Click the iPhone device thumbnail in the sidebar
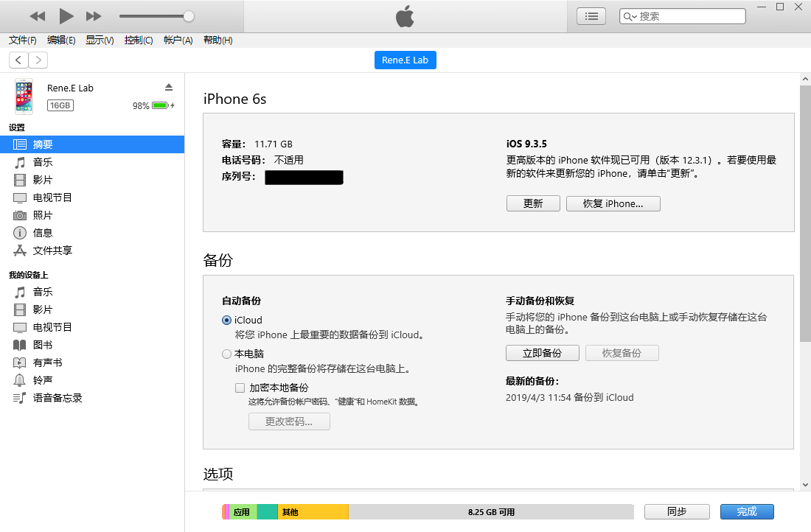 tap(24, 97)
